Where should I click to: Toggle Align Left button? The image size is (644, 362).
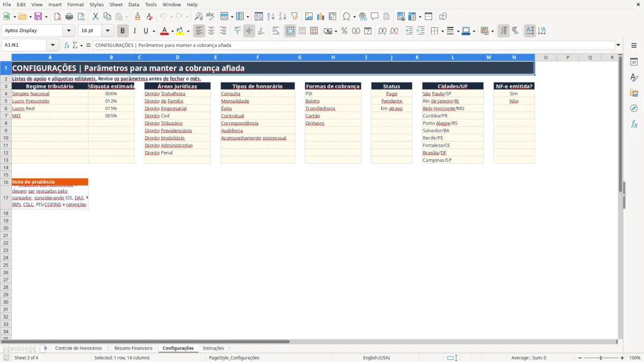click(199, 31)
